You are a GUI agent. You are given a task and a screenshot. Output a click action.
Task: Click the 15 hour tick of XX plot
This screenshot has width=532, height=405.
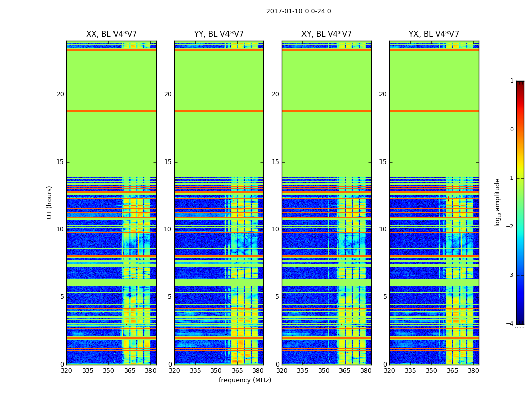(60, 162)
